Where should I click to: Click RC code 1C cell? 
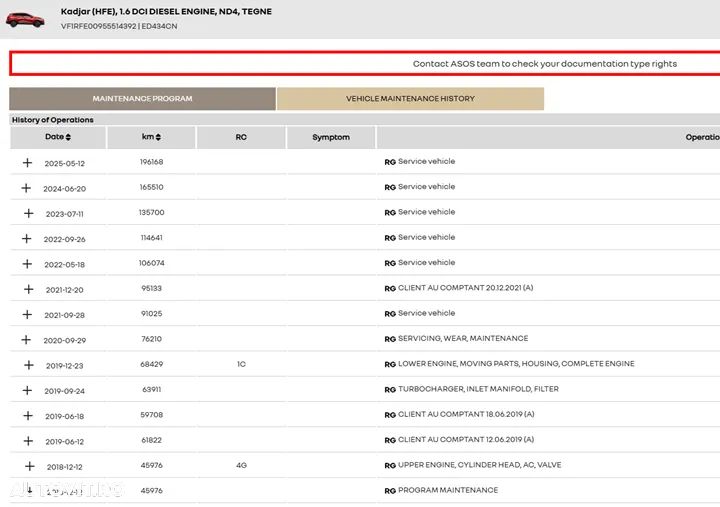[x=241, y=364]
